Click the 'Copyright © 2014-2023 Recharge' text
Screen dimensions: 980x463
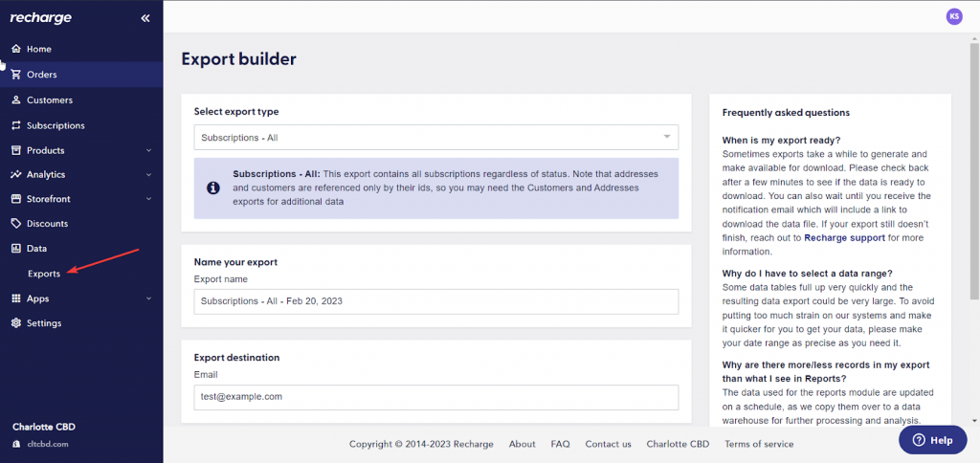[421, 444]
